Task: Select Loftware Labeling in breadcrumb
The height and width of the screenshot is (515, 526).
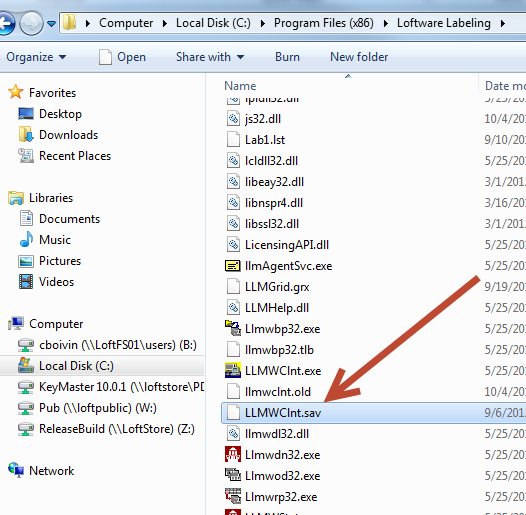Action: click(443, 23)
